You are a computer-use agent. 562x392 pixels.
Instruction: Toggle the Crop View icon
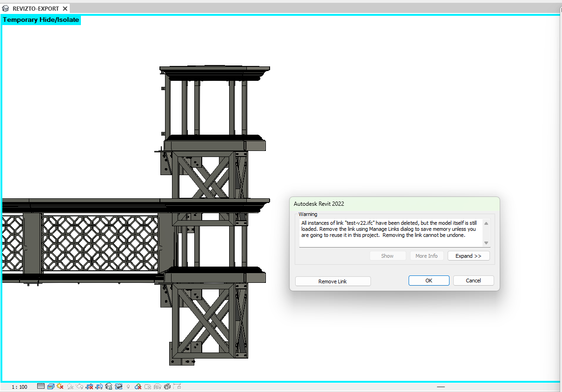click(x=89, y=386)
